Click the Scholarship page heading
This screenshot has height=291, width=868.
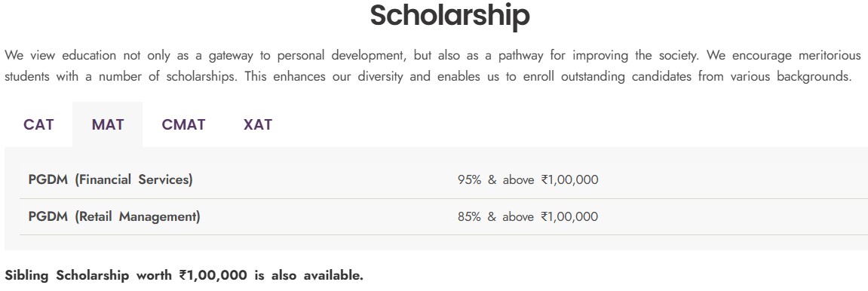(449, 16)
